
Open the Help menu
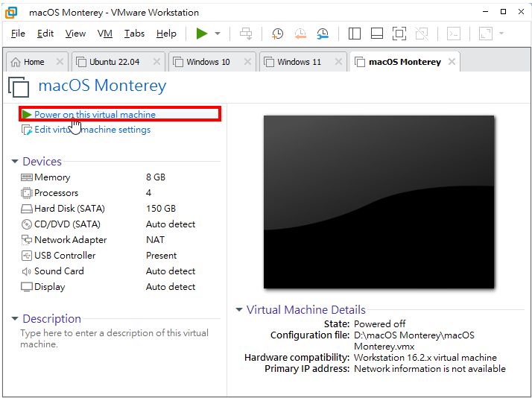(166, 34)
